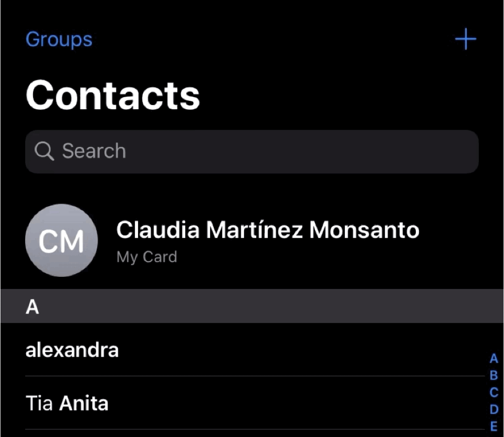Tap the highlighted A section header

tap(32, 306)
